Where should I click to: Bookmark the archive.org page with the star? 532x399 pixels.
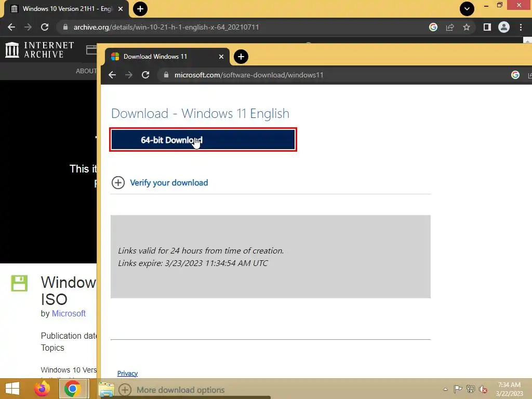(467, 27)
